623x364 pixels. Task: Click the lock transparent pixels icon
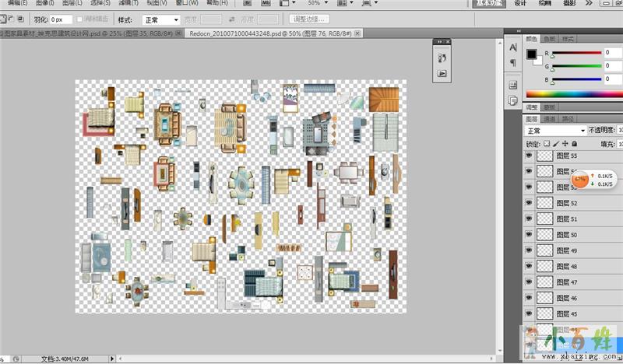tap(547, 144)
